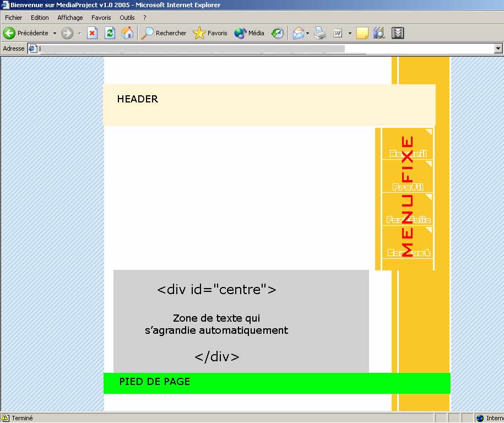Open the address bar dropdown list

(x=498, y=48)
